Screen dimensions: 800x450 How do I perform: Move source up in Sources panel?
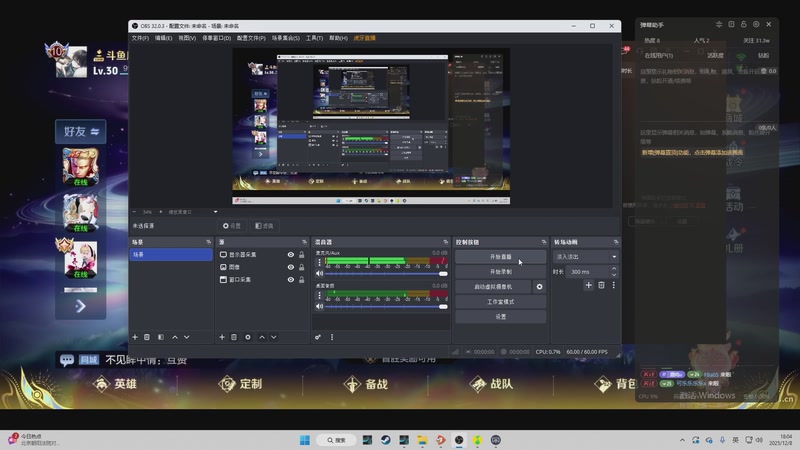262,337
